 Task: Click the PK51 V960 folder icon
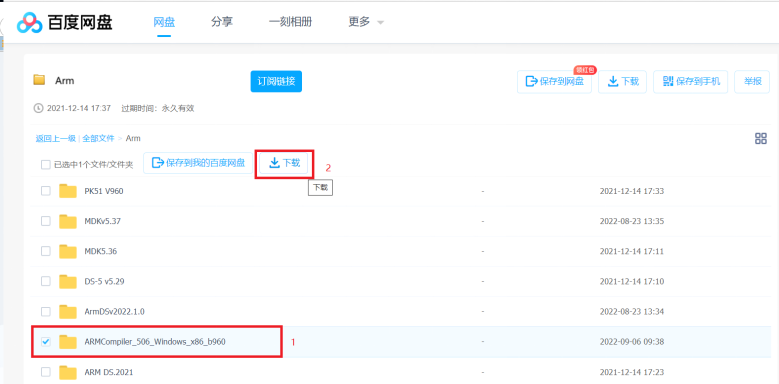(x=68, y=191)
